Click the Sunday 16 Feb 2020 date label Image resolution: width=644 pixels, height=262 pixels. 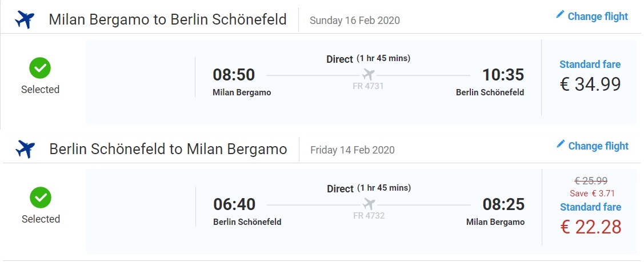tap(354, 20)
